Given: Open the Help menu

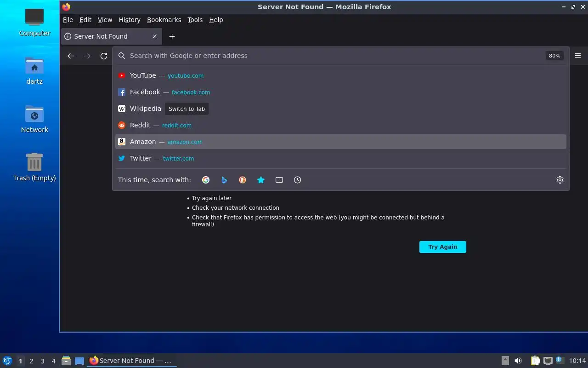Looking at the screenshot, I should 216,20.
